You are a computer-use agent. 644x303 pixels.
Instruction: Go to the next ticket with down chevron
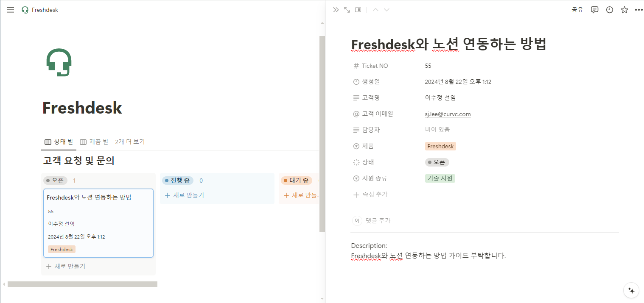[386, 10]
